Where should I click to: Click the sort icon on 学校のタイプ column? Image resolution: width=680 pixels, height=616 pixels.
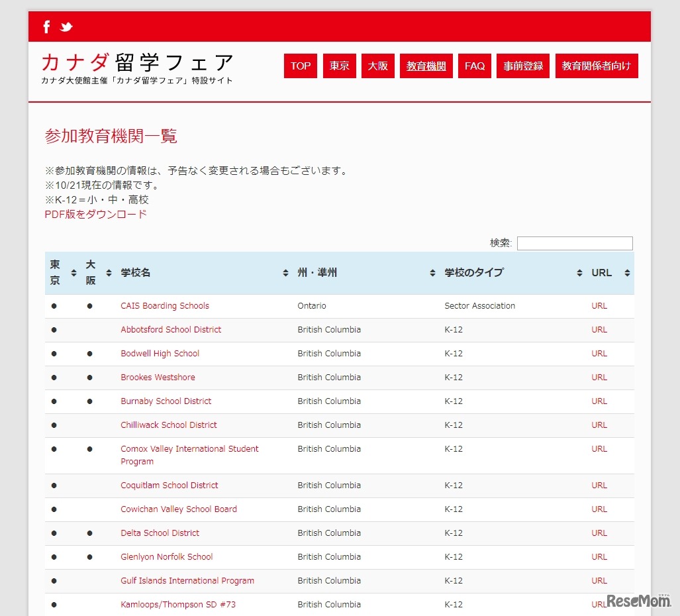coord(579,272)
